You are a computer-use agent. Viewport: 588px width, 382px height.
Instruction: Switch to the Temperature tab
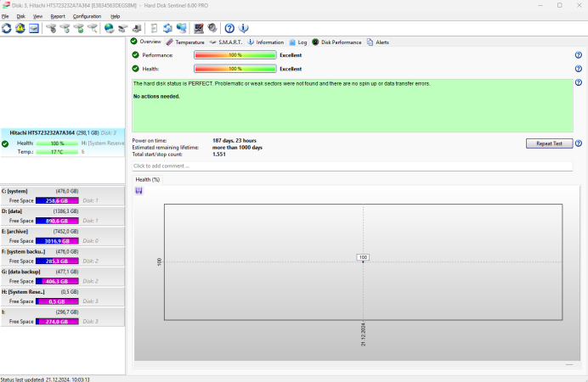[185, 42]
